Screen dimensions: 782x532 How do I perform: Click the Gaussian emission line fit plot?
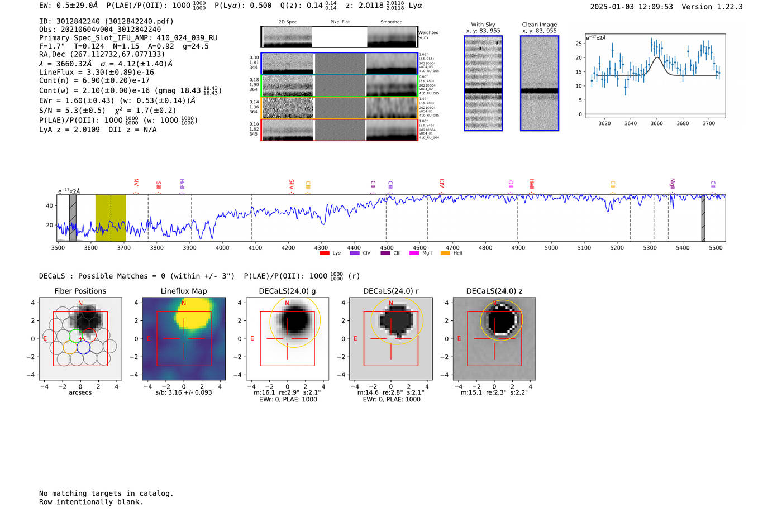[x=655, y=75]
